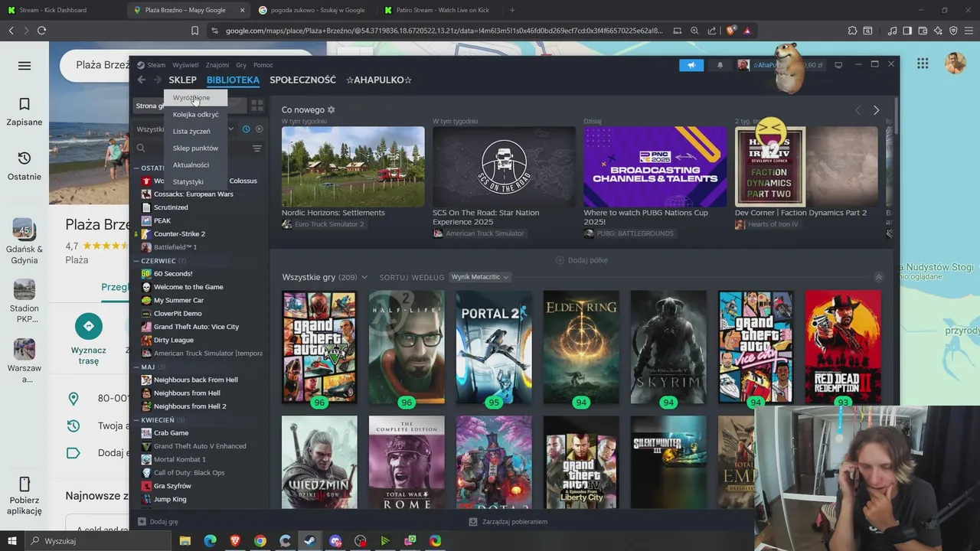Switch to SKLEP tab in Steam

(183, 80)
